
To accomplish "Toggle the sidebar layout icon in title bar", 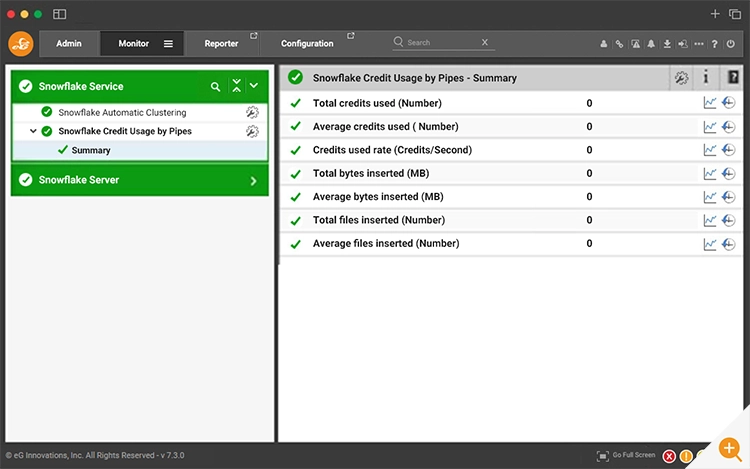I will [x=59, y=14].
